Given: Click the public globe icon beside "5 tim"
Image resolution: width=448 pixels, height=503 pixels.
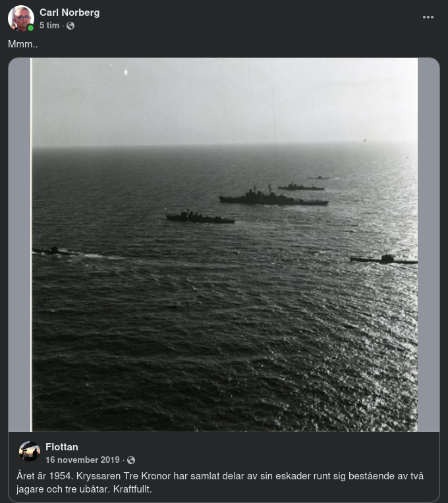Looking at the screenshot, I should point(70,26).
